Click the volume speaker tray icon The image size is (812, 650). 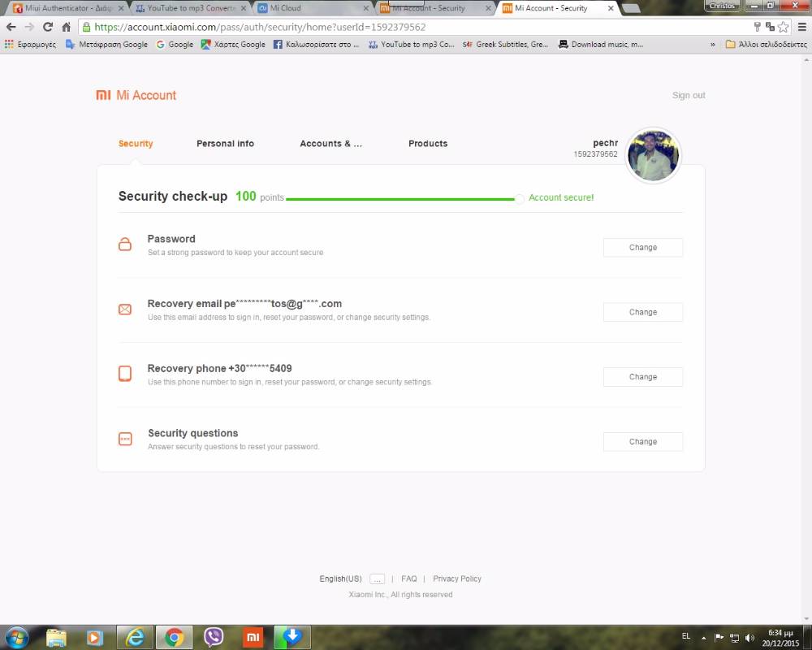pyautogui.click(x=749, y=638)
